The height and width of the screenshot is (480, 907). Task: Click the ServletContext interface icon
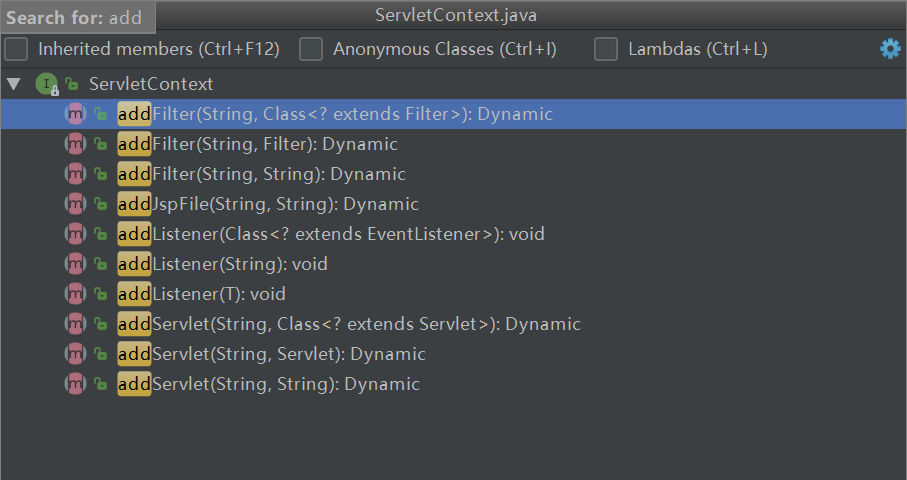coord(46,84)
